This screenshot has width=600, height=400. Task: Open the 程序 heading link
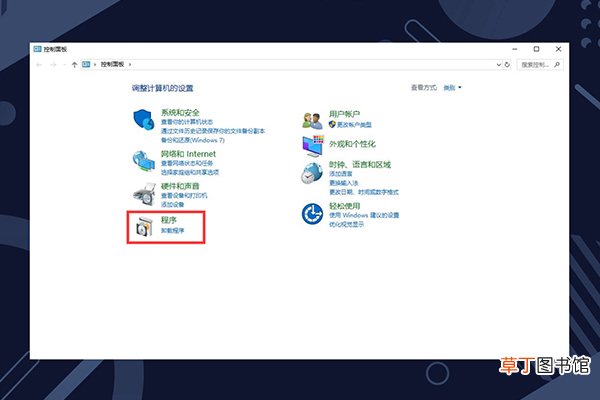point(168,220)
